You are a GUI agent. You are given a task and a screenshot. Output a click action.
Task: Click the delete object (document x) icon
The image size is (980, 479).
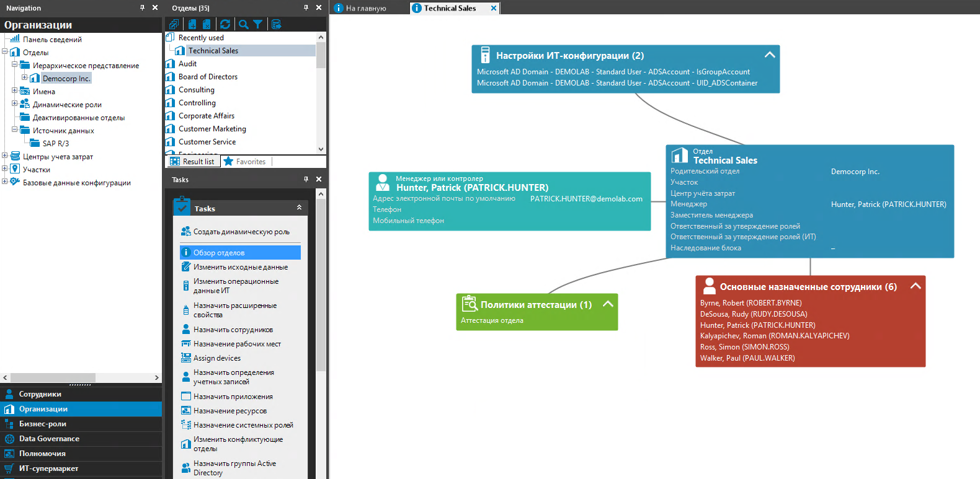[207, 24]
